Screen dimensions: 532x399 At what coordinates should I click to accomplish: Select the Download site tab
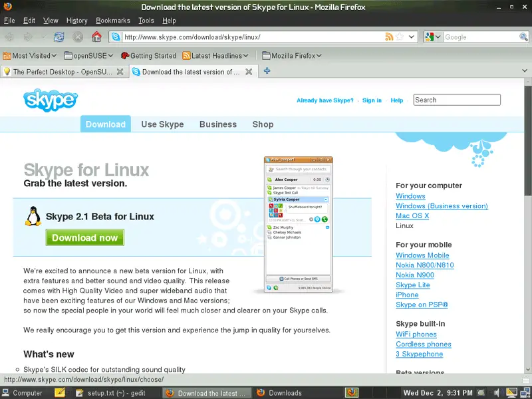(106, 124)
